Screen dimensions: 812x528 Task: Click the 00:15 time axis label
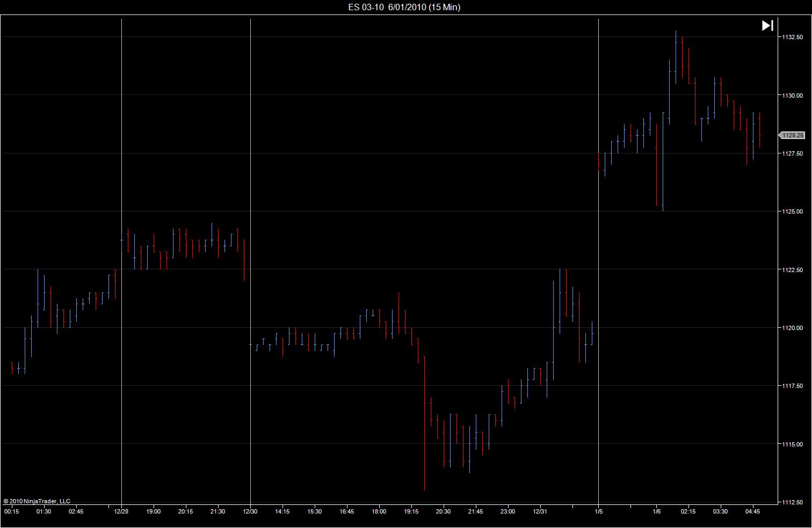pyautogui.click(x=11, y=511)
